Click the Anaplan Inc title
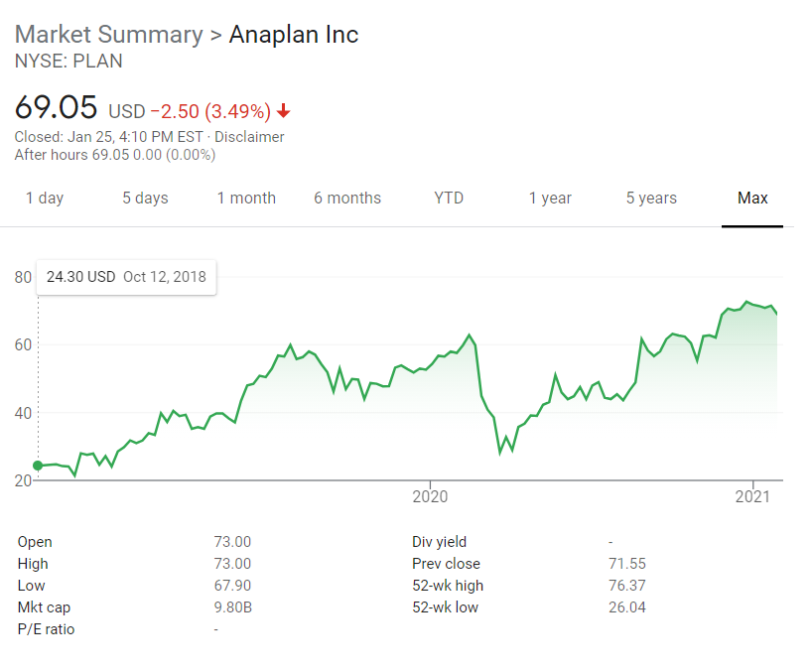Viewport: 812px width, 672px height. pyautogui.click(x=294, y=35)
